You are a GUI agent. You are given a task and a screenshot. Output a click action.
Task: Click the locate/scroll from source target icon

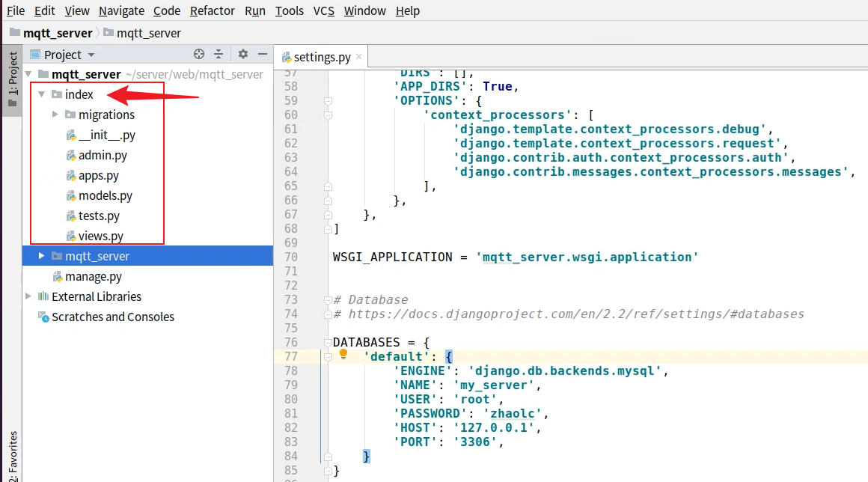tap(199, 54)
